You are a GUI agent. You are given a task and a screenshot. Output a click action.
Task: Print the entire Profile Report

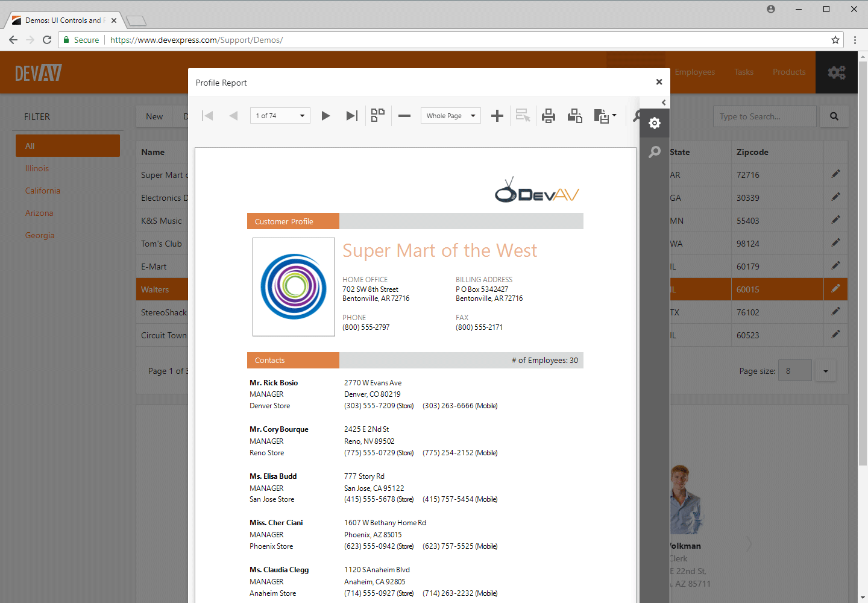click(549, 115)
